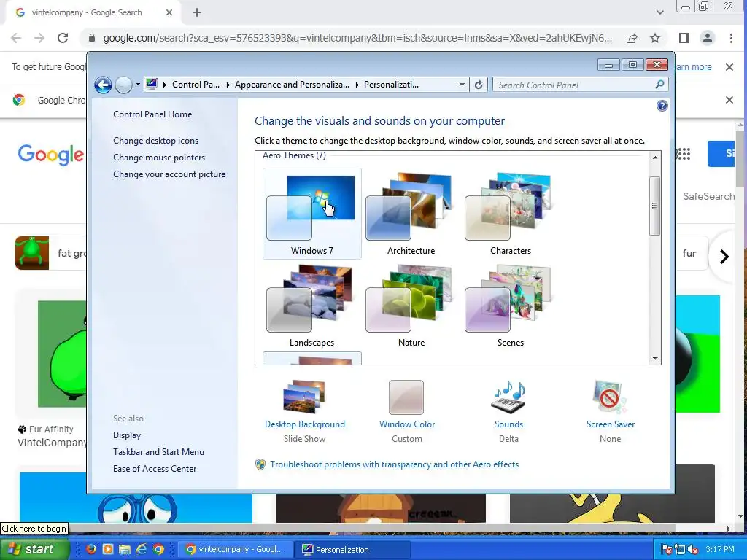
Task: Click the muted volume tray icon
Action: coord(693,550)
